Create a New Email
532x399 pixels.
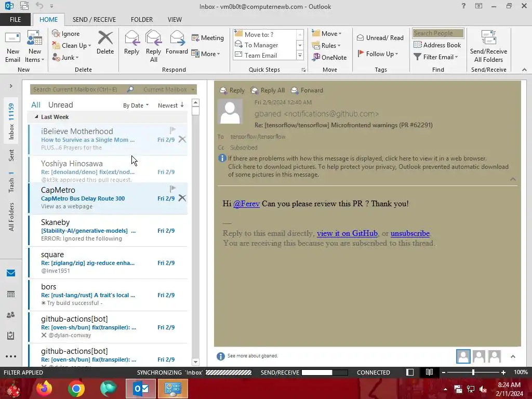coord(12,47)
